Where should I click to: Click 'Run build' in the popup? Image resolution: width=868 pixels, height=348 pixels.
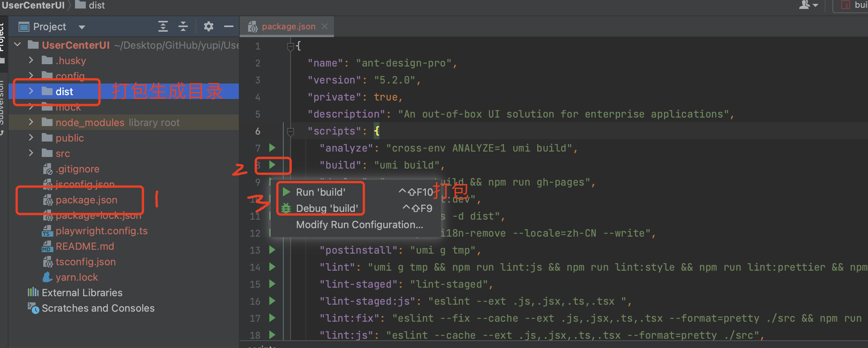pos(321,192)
